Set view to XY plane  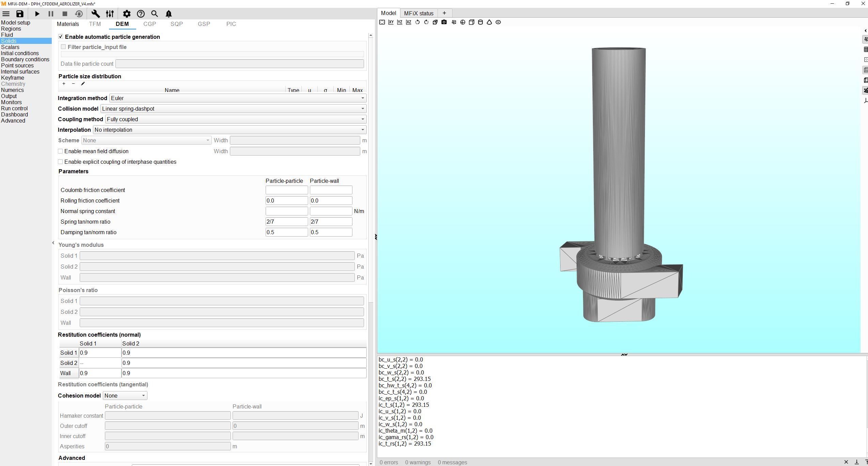[x=391, y=22]
